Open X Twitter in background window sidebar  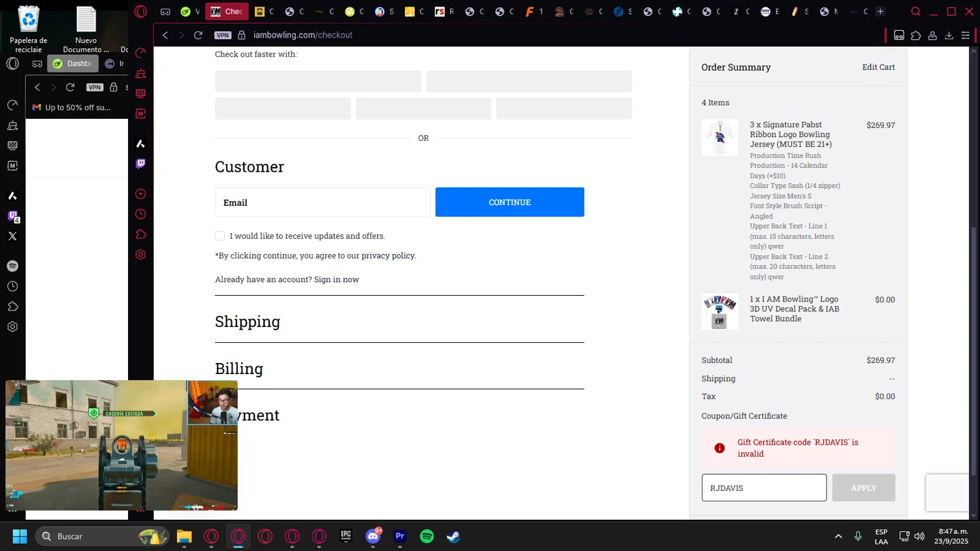12,236
